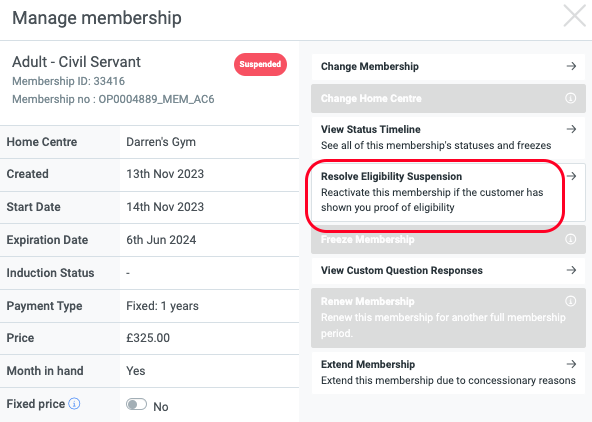Image resolution: width=592 pixels, height=422 pixels.
Task: Click the disabled Renew Membership option
Action: (x=448, y=318)
